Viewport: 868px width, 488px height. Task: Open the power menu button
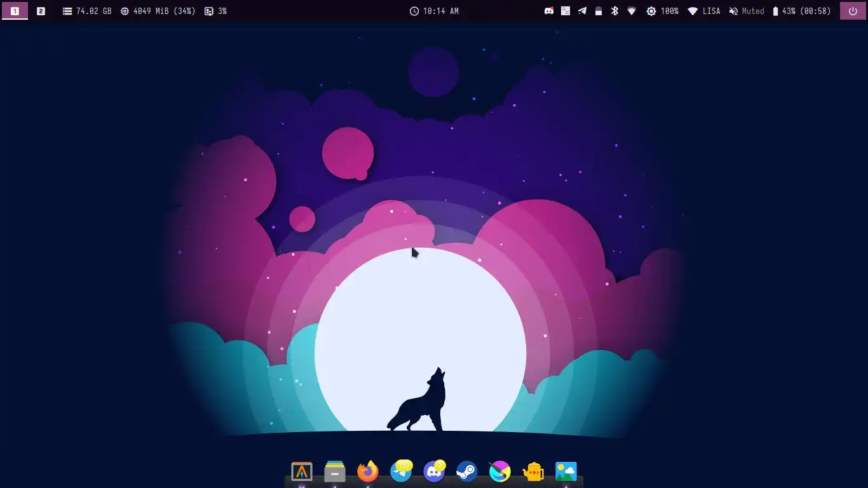[x=853, y=11]
